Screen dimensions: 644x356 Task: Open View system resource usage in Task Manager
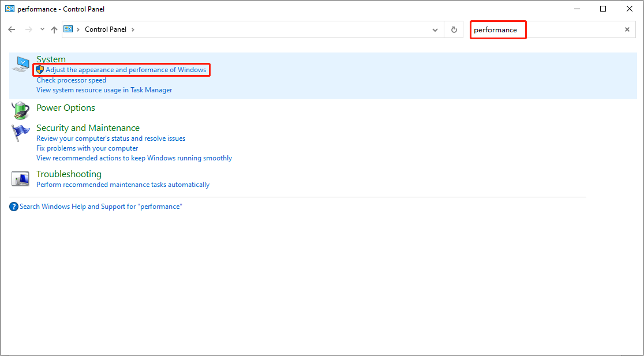pos(104,89)
